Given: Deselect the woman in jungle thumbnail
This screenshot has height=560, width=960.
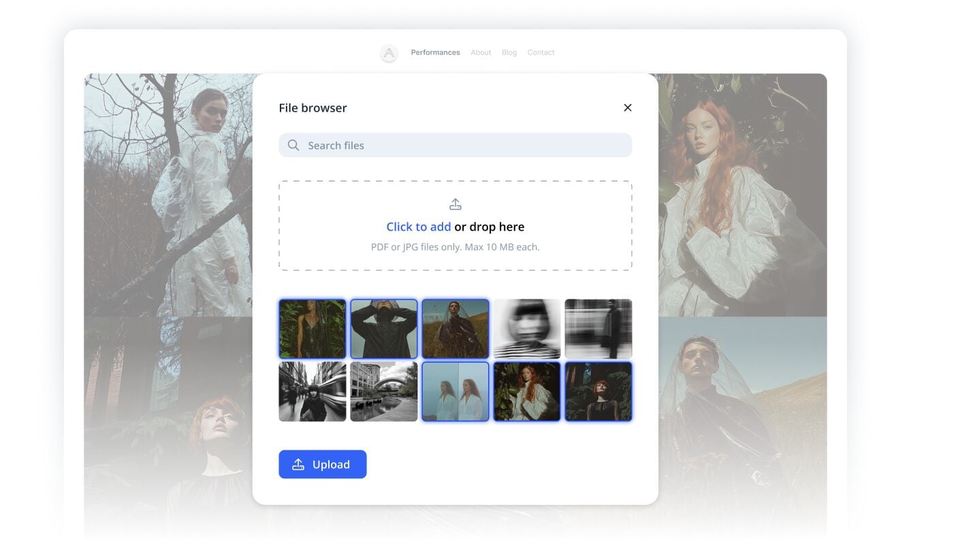Looking at the screenshot, I should click(313, 329).
